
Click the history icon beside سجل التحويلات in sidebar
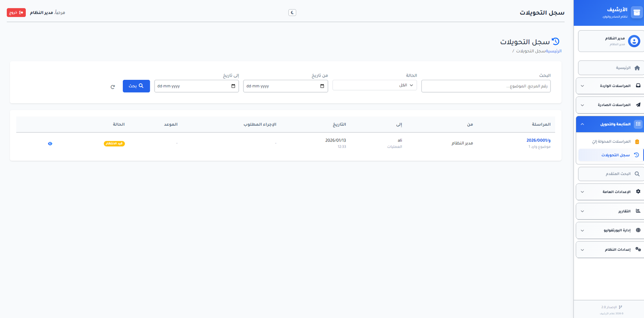(x=636, y=155)
